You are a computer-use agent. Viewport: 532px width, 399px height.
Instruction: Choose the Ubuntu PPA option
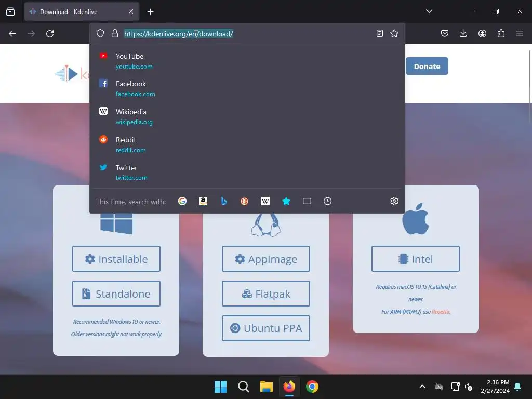pyautogui.click(x=265, y=328)
